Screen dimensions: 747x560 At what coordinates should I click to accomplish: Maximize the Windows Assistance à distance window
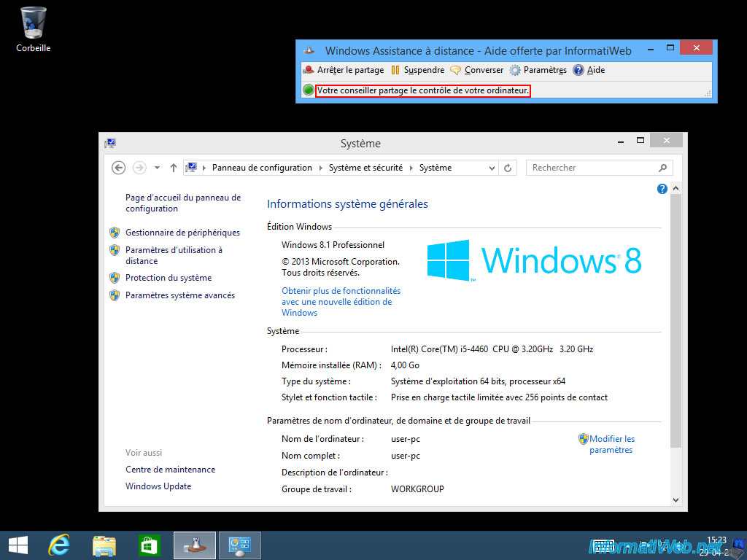pyautogui.click(x=670, y=47)
